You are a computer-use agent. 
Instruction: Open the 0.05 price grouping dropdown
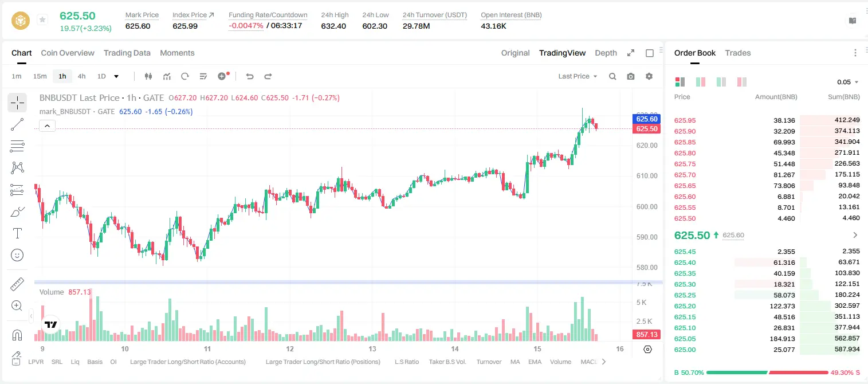click(848, 82)
